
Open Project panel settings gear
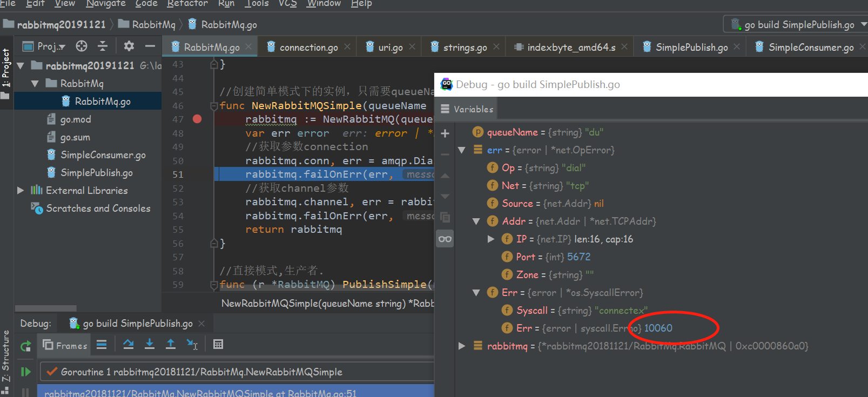tap(129, 46)
